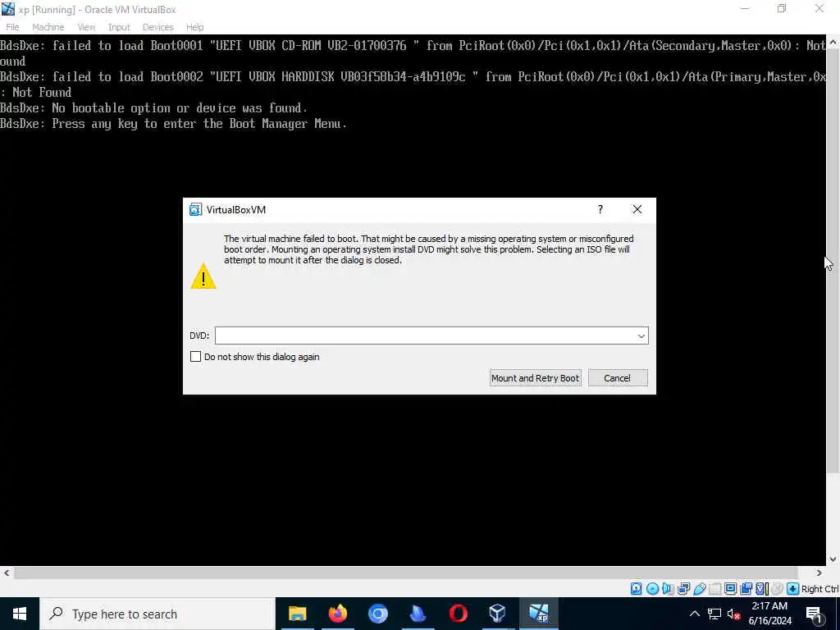Click the keyboard capture arrow icon
Viewport: 840px width, 630px height.
792,589
